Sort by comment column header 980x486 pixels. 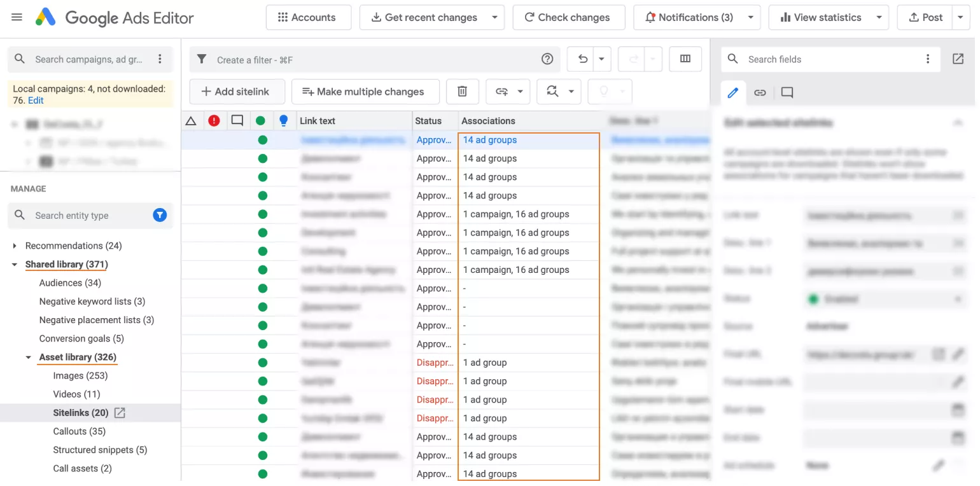[237, 120]
